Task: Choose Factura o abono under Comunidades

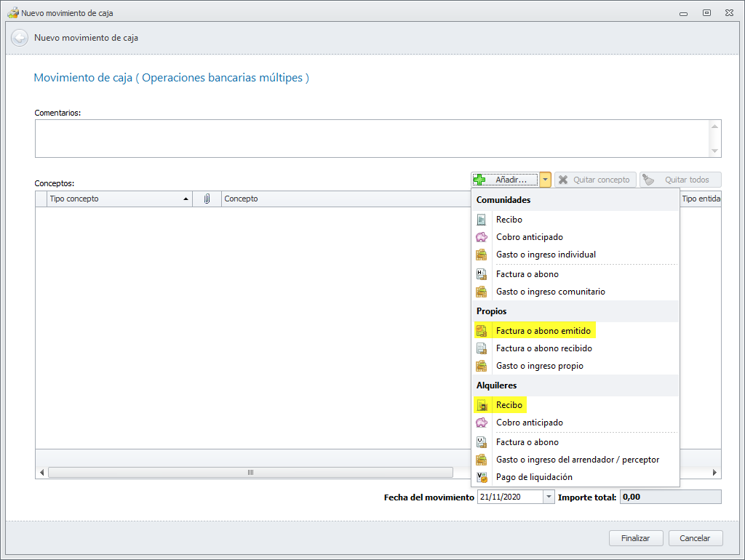Action: click(576, 274)
